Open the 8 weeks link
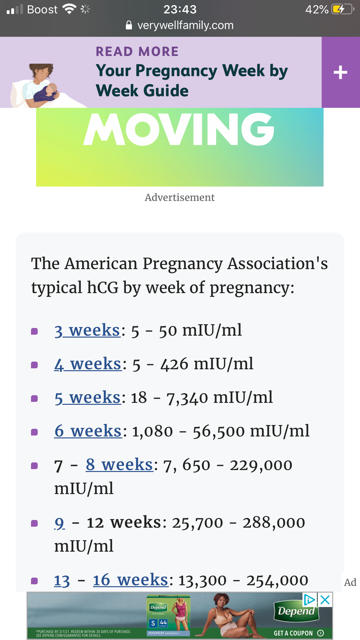 [x=119, y=464]
